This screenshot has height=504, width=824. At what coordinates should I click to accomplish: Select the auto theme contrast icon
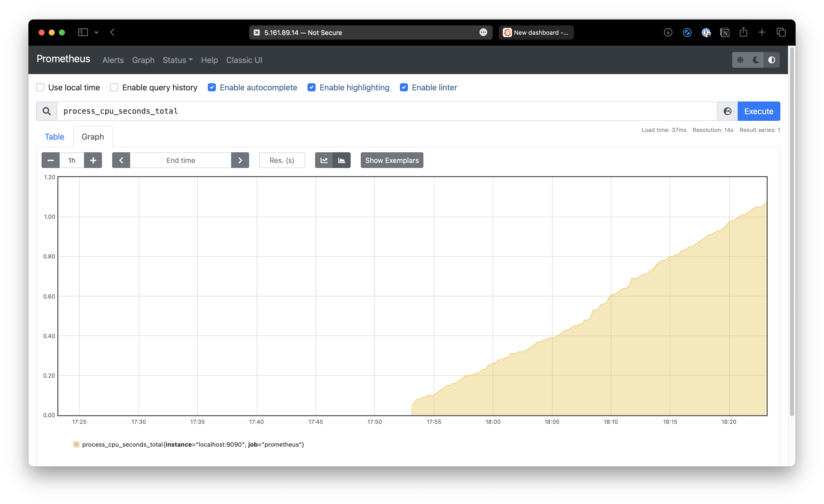pos(771,60)
